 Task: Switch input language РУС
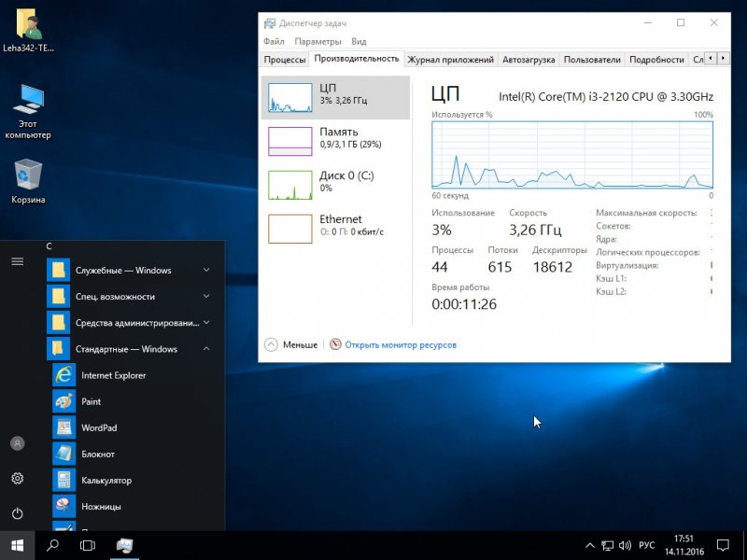pyautogui.click(x=646, y=546)
